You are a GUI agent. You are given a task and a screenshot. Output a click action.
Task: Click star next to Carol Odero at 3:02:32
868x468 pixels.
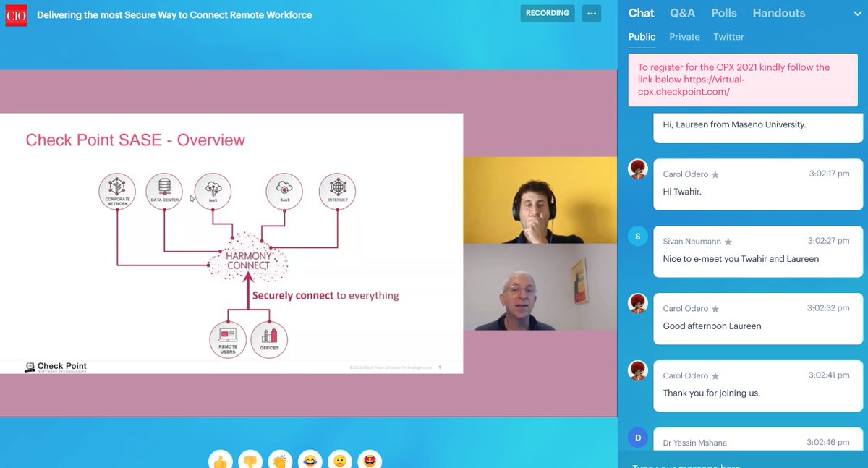[715, 309]
